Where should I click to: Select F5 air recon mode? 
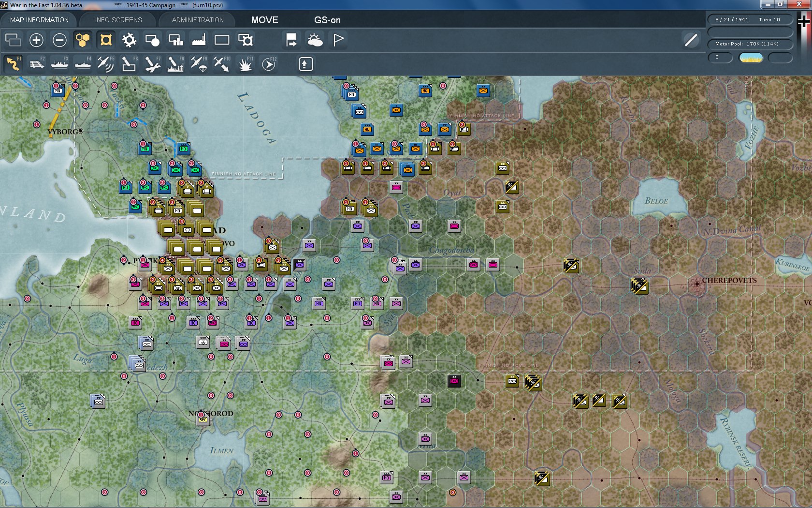click(x=106, y=64)
